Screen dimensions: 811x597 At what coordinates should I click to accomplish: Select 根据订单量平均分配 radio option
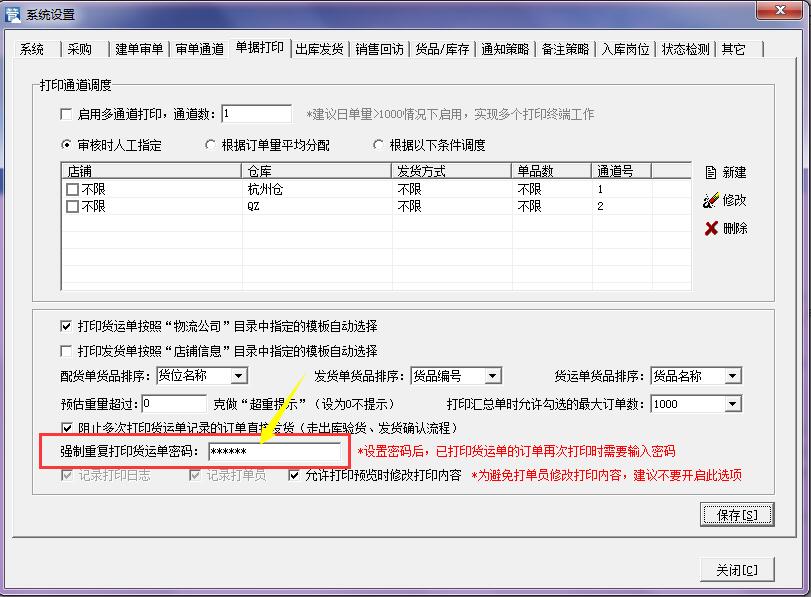210,145
